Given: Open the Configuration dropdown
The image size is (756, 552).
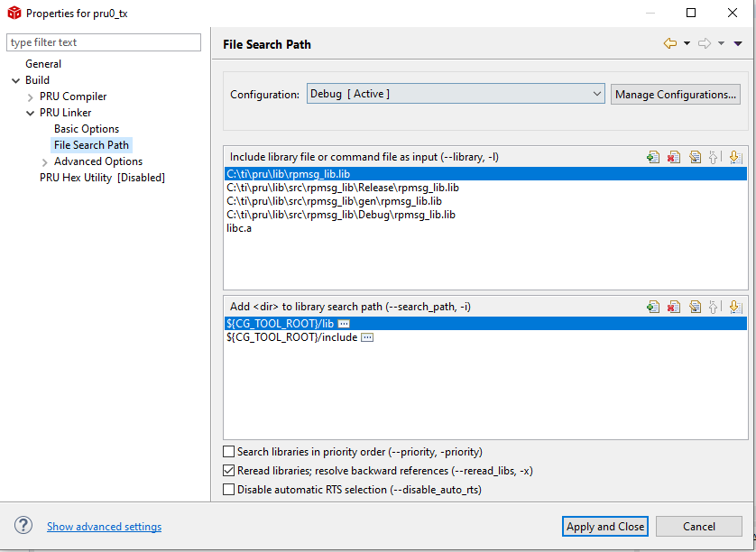Looking at the screenshot, I should tap(456, 94).
